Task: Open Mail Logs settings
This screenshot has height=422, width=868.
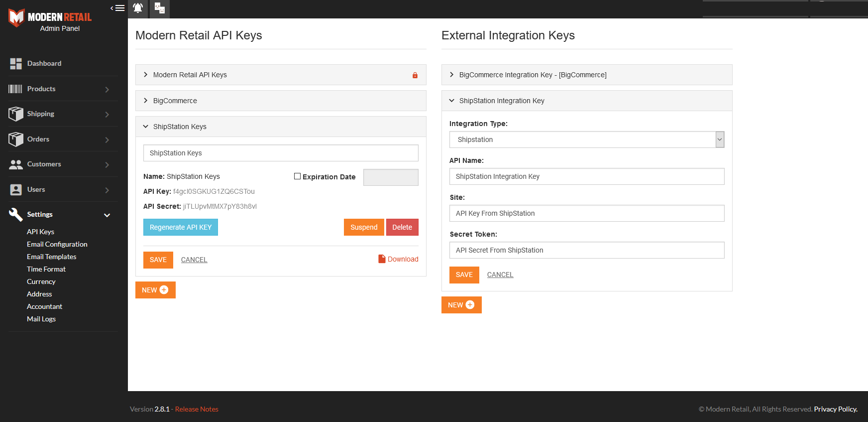Action: 41,319
